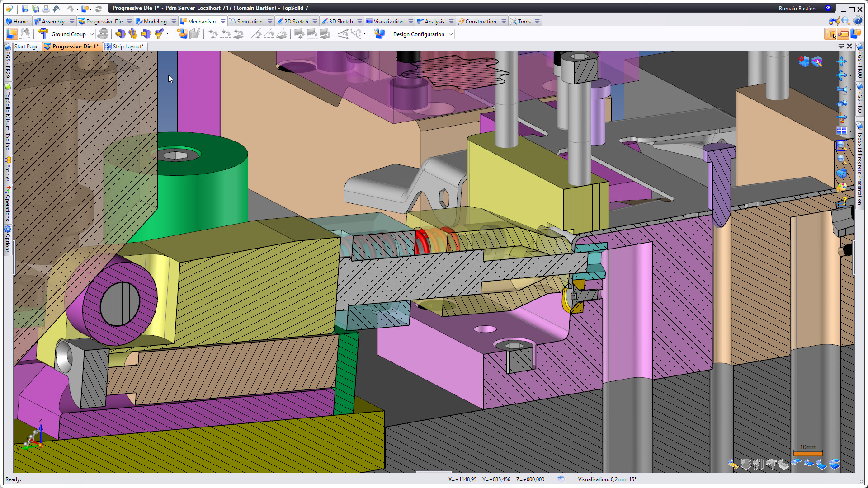868x488 pixels.
Task: Expand the Design Configuration combo box
Action: click(x=451, y=34)
